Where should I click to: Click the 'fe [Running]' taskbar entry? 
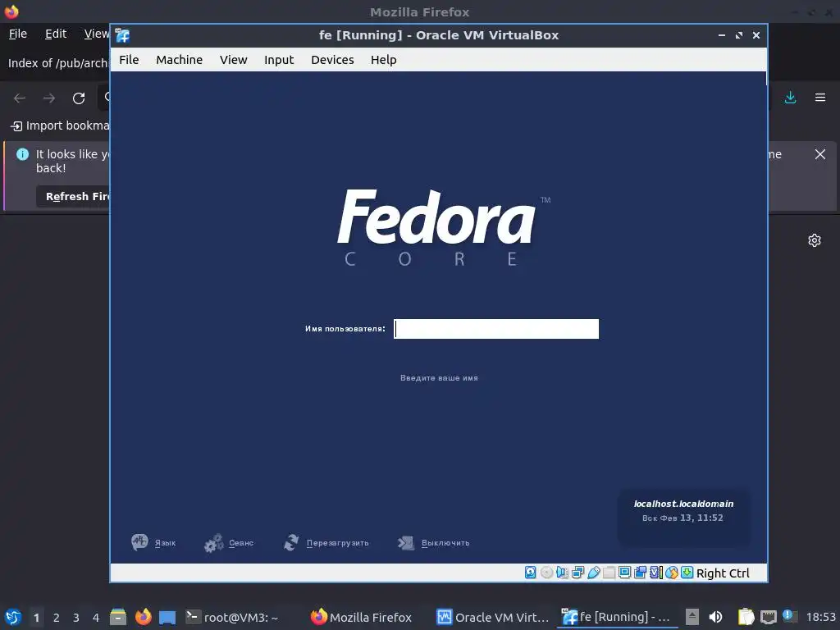pyautogui.click(x=616, y=618)
